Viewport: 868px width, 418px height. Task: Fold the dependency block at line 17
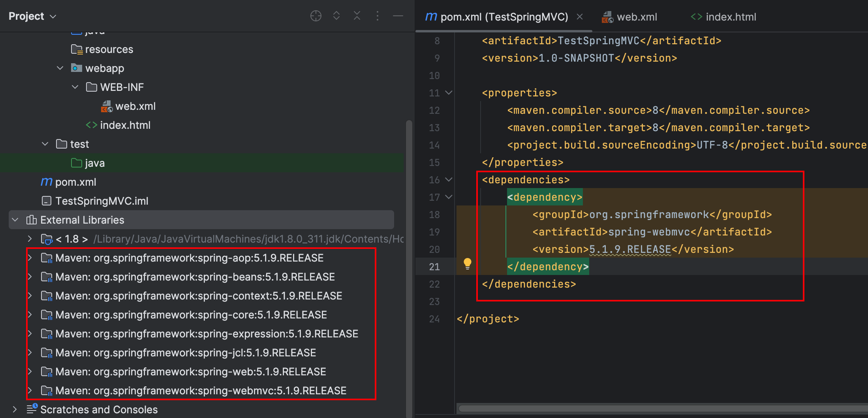(449, 197)
